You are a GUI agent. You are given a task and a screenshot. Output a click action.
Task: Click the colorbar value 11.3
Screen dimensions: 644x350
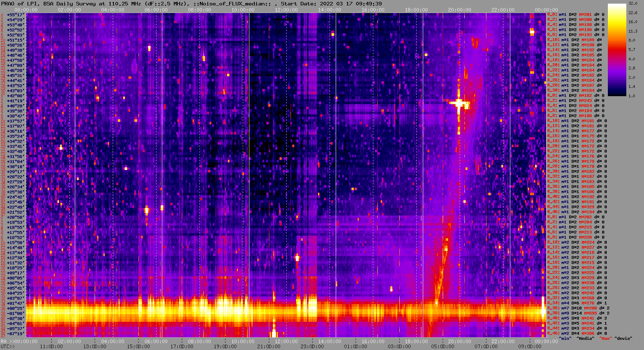(x=633, y=31)
